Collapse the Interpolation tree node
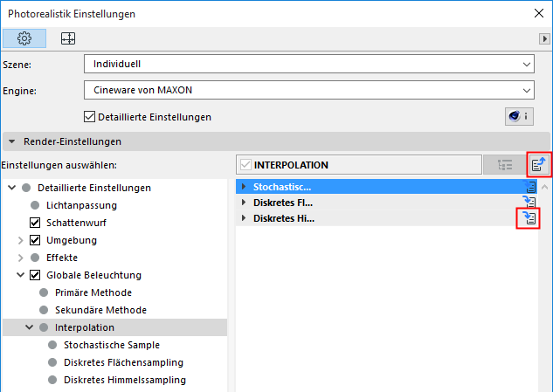Image resolution: width=553 pixels, height=392 pixels. tap(30, 327)
